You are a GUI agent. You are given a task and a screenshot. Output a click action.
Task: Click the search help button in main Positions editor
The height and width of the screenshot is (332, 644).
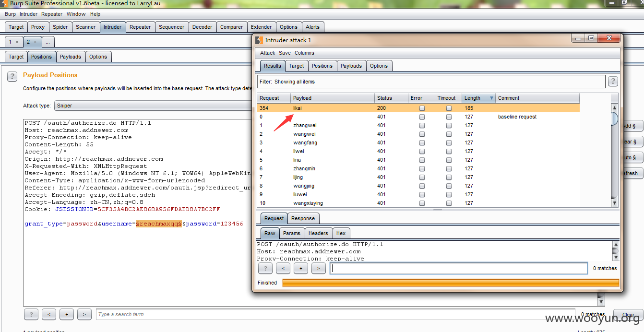[x=31, y=315]
